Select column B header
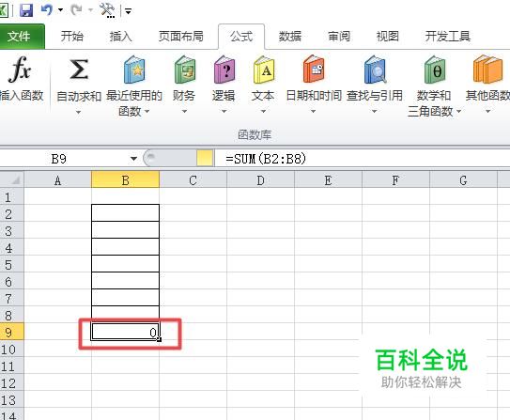This screenshot has height=420, width=510. click(x=126, y=179)
